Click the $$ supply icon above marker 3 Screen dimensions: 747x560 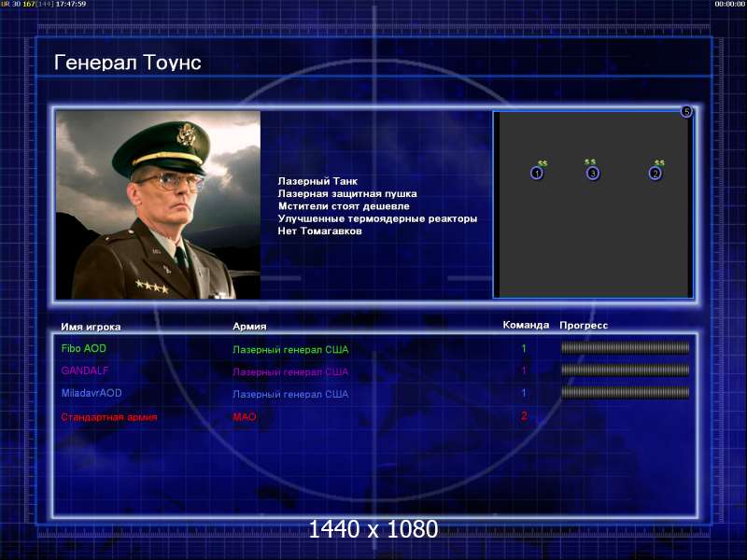tap(590, 161)
